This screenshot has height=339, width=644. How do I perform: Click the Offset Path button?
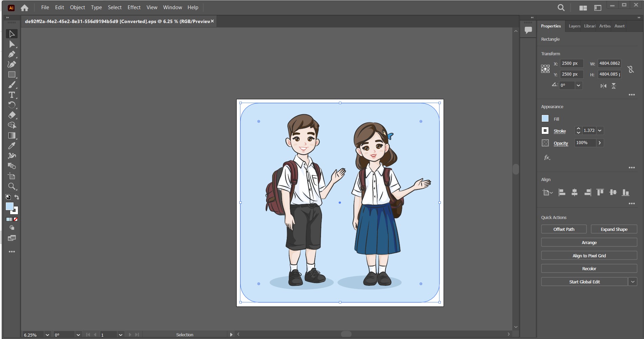[x=564, y=229]
